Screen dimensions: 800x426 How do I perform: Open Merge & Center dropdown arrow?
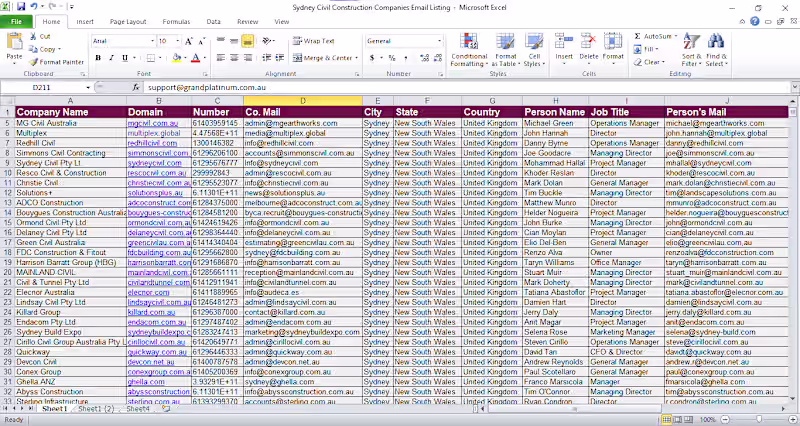coord(356,58)
